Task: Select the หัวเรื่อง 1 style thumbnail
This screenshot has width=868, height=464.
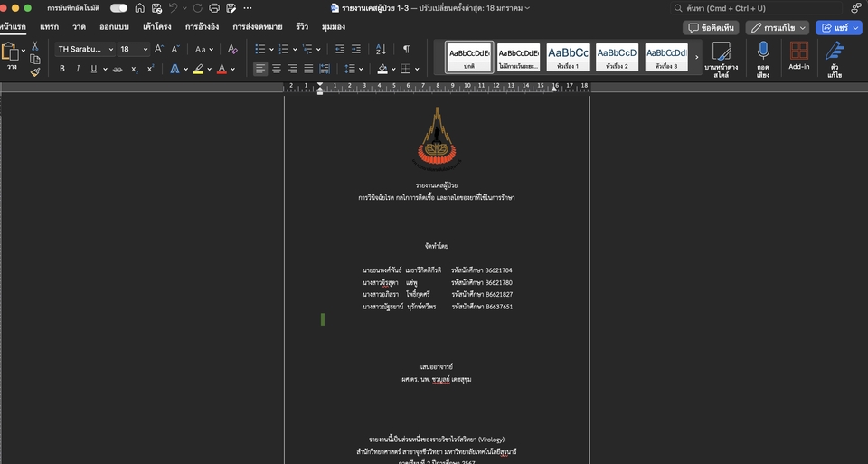Action: [568, 58]
